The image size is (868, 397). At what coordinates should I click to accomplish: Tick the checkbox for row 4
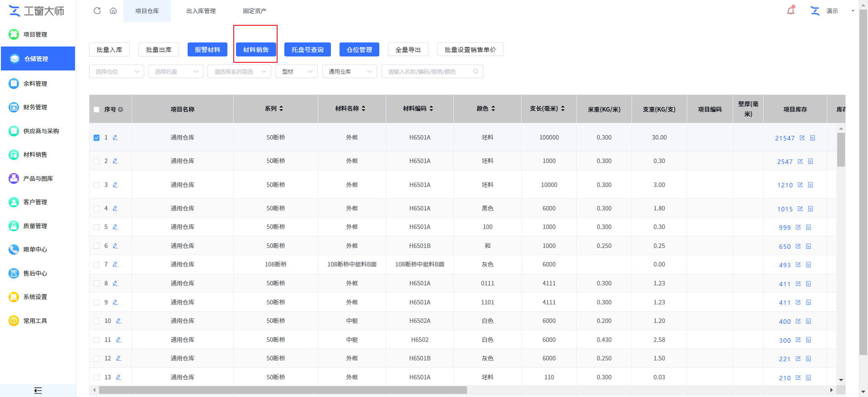coord(96,209)
